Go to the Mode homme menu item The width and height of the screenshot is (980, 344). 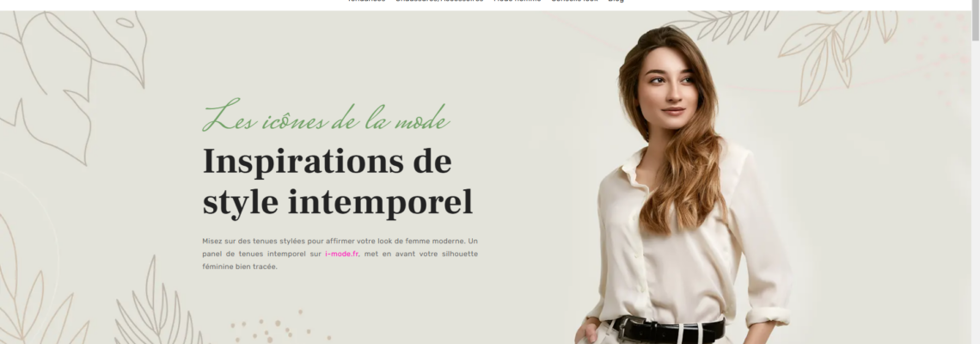point(517,1)
